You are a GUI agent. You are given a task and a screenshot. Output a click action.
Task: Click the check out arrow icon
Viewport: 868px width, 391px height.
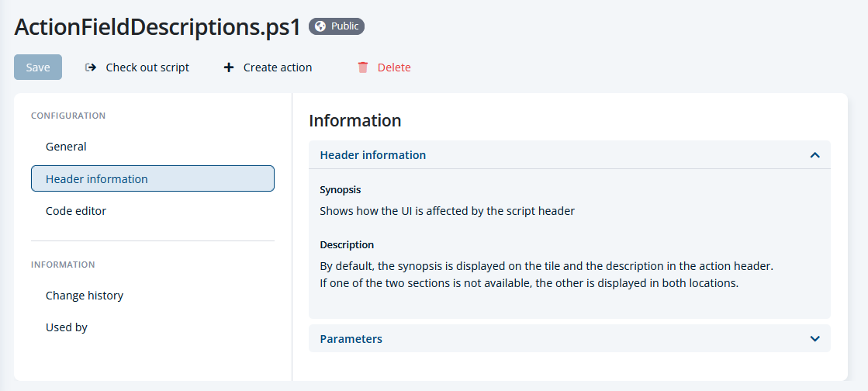click(90, 67)
